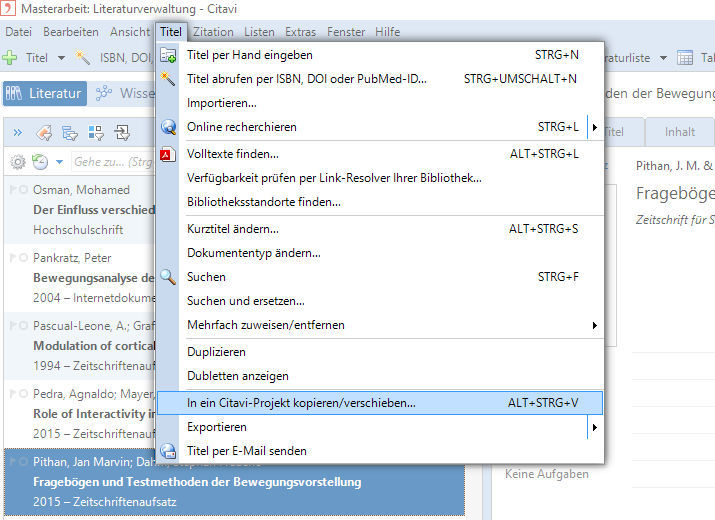Toggle the flag marker on Osman entry
This screenshot has width=715, height=520.
[13, 189]
